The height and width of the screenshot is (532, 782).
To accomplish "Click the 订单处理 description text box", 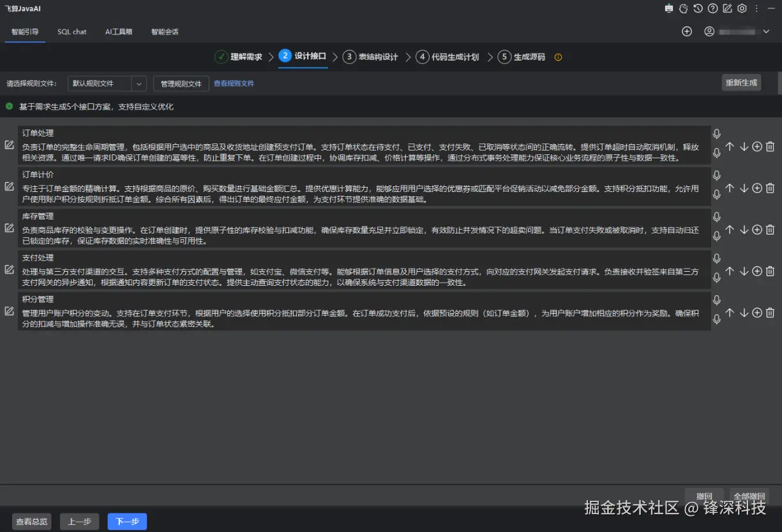I will pyautogui.click(x=364, y=152).
